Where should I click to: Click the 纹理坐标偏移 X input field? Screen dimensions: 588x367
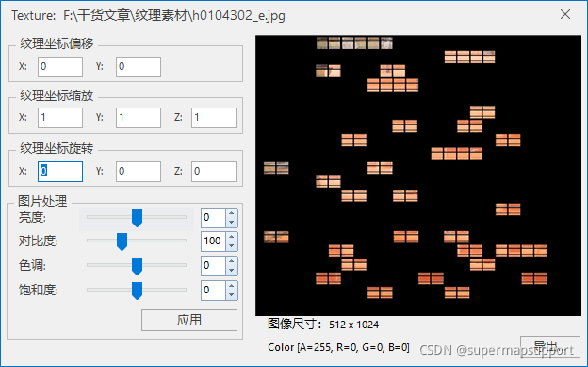[x=60, y=67]
